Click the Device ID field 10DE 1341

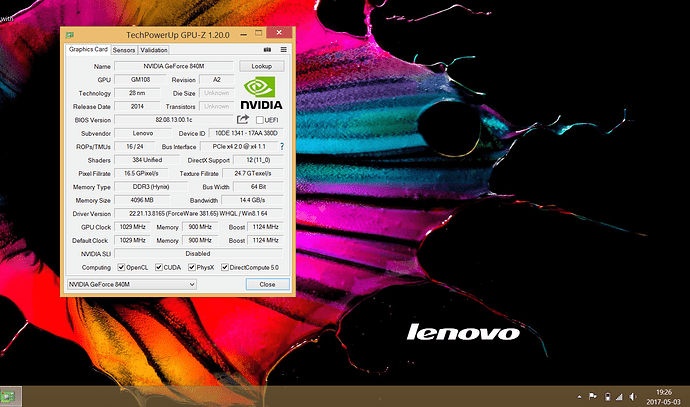[x=246, y=133]
